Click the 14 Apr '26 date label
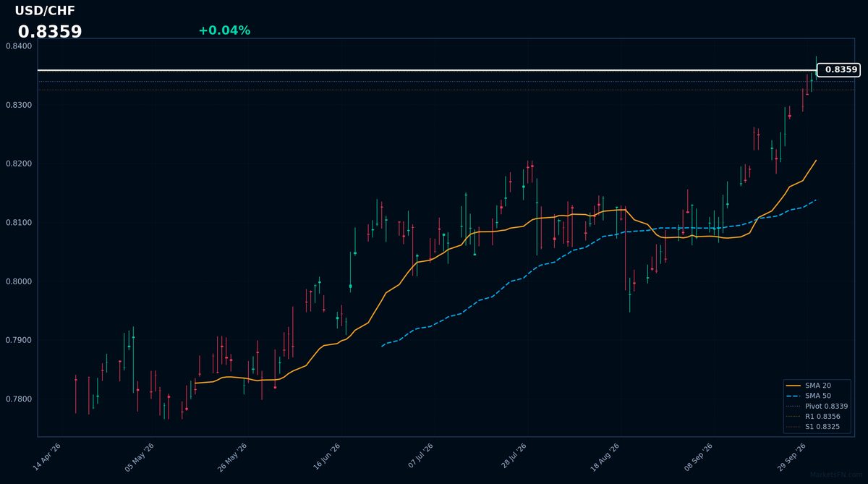The image size is (868, 484). click(47, 457)
